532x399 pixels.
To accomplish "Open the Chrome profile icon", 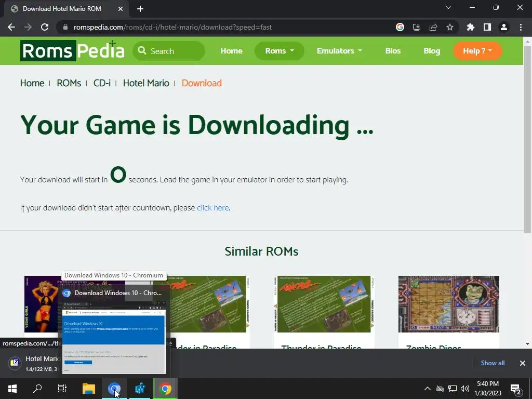I will [504, 27].
